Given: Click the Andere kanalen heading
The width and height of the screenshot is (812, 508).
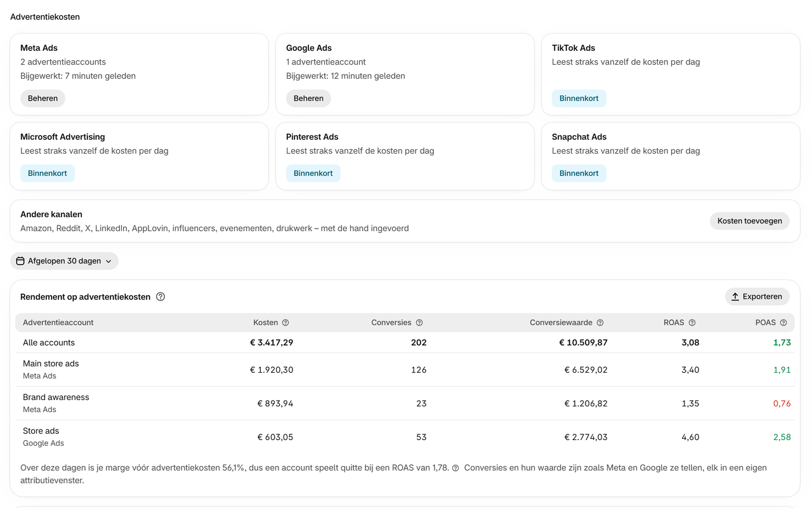Looking at the screenshot, I should tap(51, 215).
